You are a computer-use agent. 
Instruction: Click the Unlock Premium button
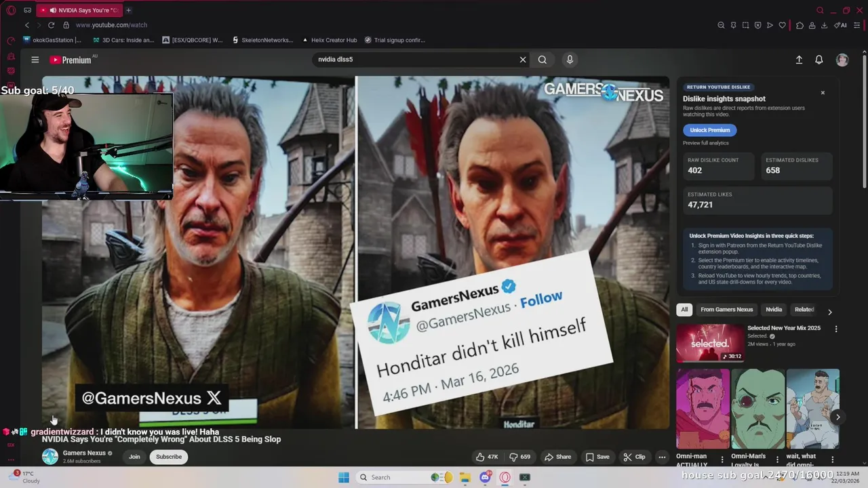(x=709, y=130)
